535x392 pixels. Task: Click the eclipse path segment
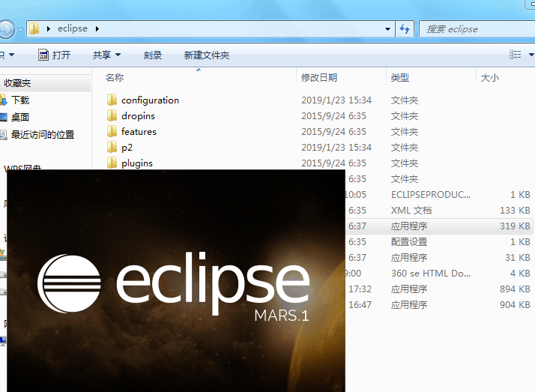pyautogui.click(x=73, y=28)
